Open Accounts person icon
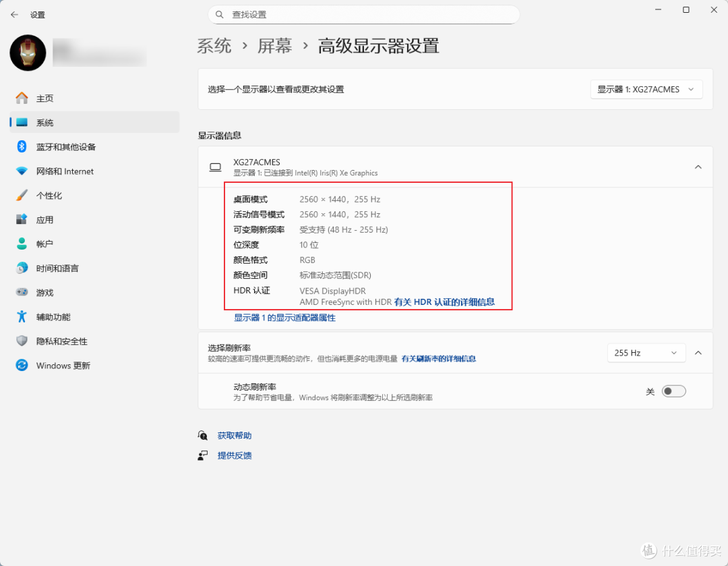Image resolution: width=728 pixels, height=566 pixels. pyautogui.click(x=22, y=244)
